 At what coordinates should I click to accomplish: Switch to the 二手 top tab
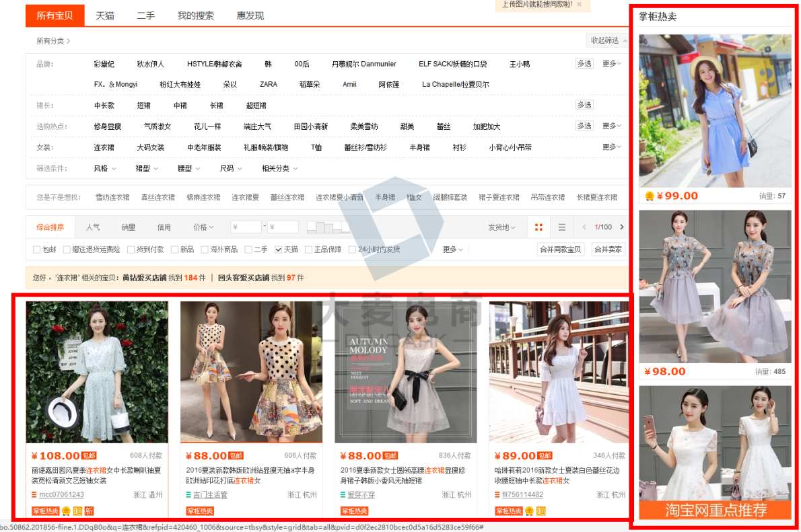[145, 16]
